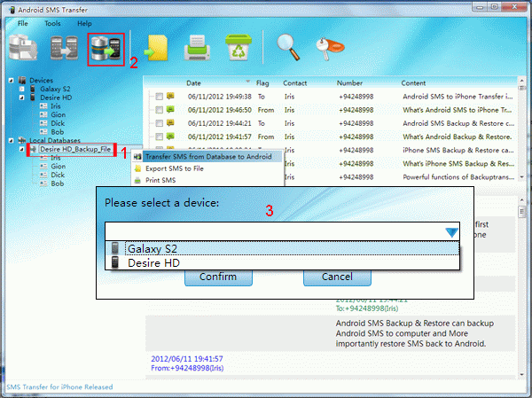The image size is (532, 398).
Task: Select Iris contact under Desire HD device
Action: [x=56, y=106]
